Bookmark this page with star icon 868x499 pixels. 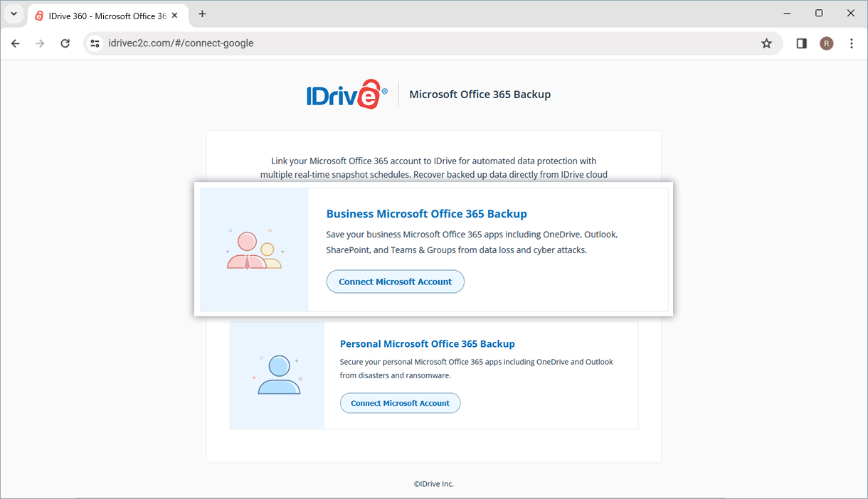766,43
